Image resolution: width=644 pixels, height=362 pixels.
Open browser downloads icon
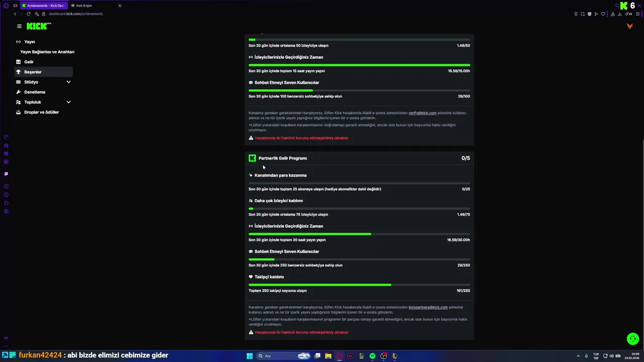click(619, 14)
